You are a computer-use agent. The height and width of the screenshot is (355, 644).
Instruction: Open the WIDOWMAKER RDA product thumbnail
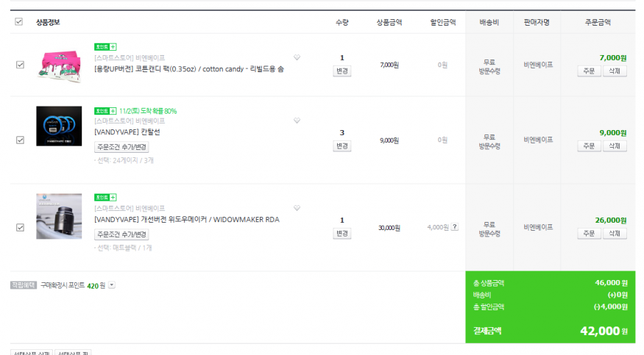(x=59, y=216)
